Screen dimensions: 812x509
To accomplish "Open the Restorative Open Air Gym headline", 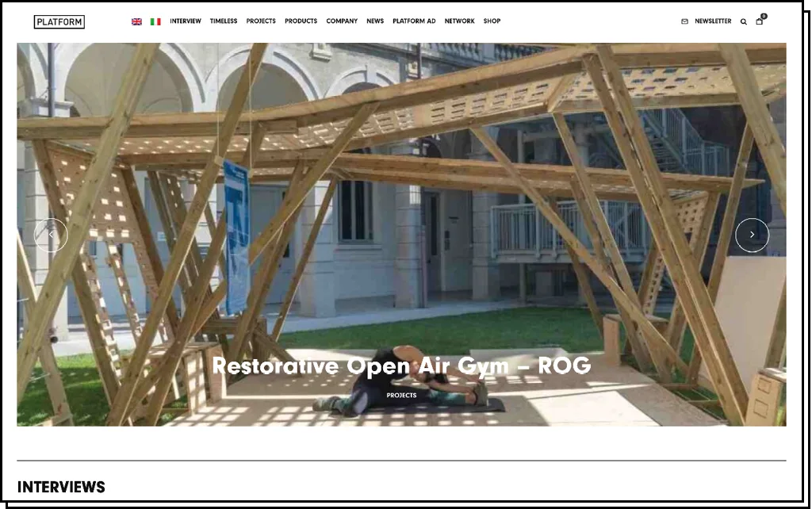I will (401, 365).
